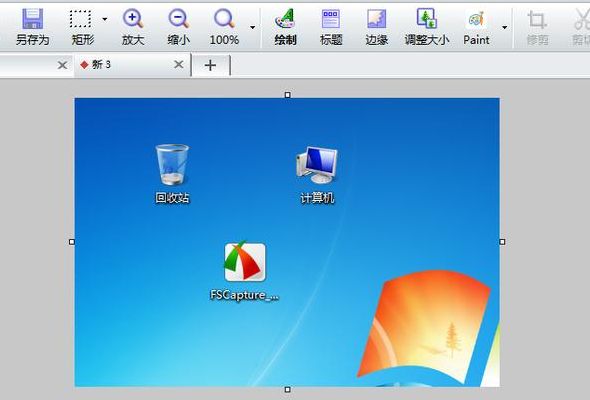Viewport: 590px width, 400px height.
Task: Click the left middle resize handle
Action: pyautogui.click(x=72, y=242)
